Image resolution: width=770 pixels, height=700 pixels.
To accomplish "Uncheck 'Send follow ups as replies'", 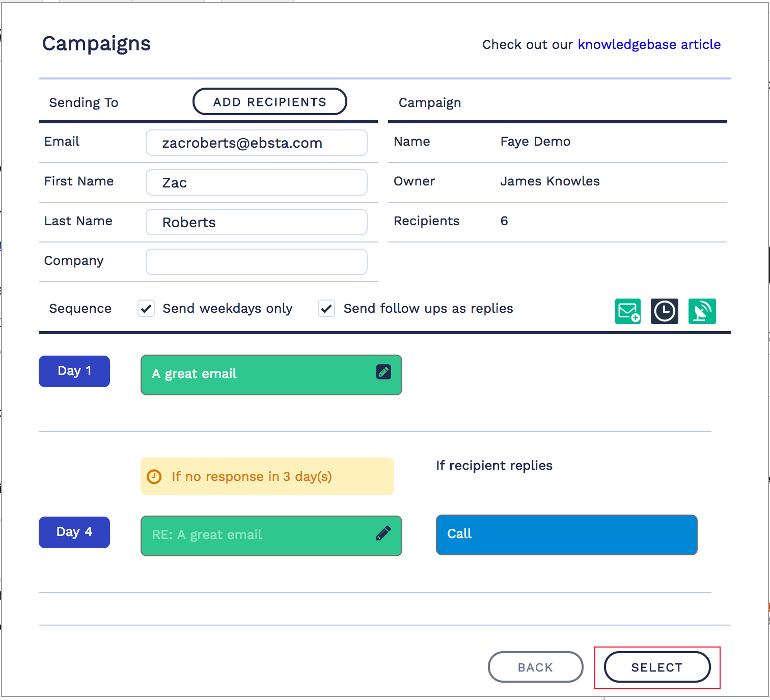I will tap(326, 308).
